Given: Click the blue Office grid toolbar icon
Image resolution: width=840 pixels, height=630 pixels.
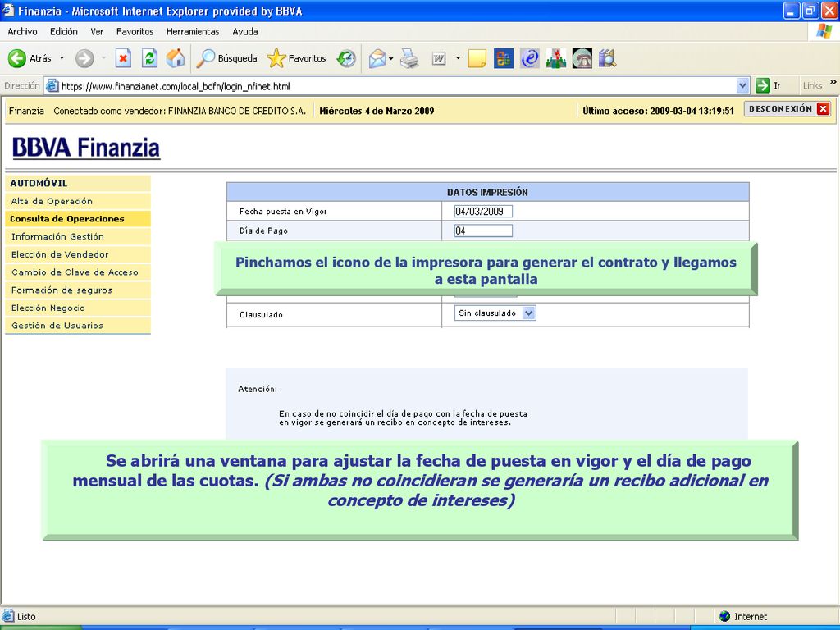Looking at the screenshot, I should [x=503, y=58].
